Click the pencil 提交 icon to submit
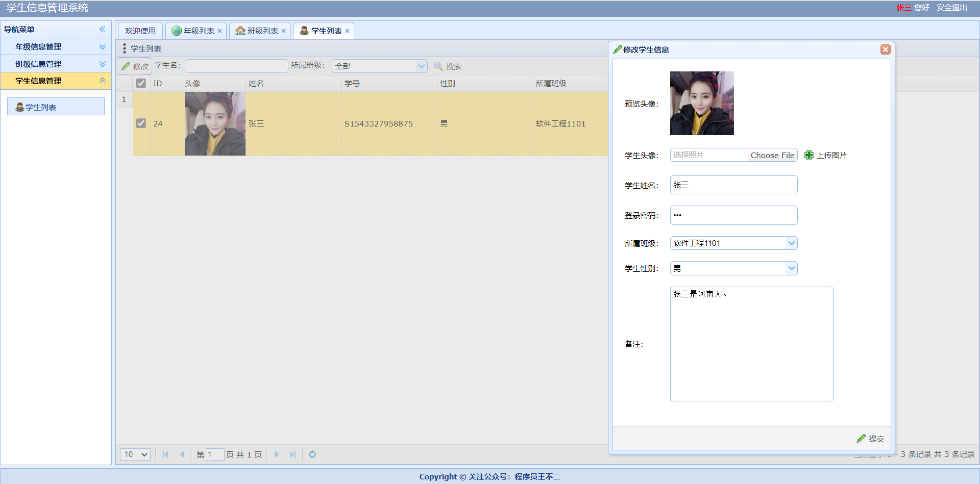980x484 pixels. pyautogui.click(x=862, y=438)
